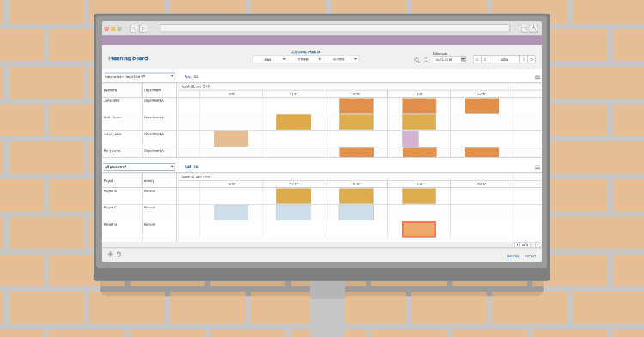Image resolution: width=644 pixels, height=337 pixels.
Task: Click the plus add icon in the footer
Action: pyautogui.click(x=110, y=254)
